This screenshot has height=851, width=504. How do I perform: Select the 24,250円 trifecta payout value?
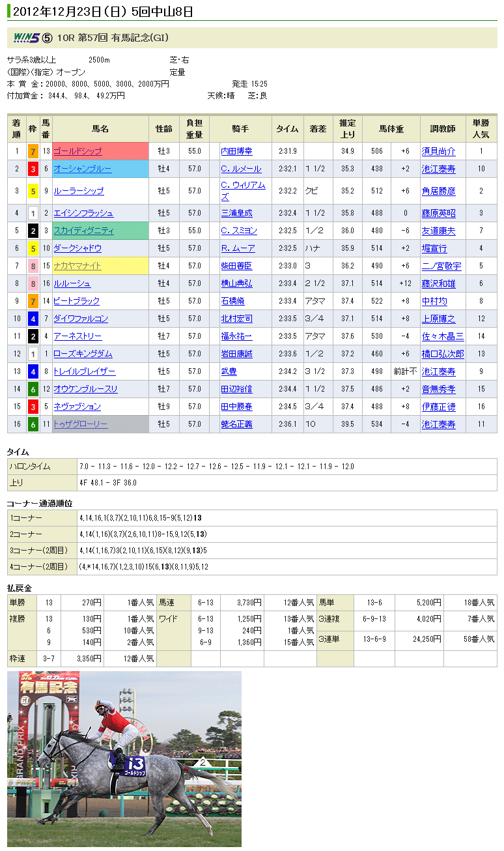click(x=428, y=639)
